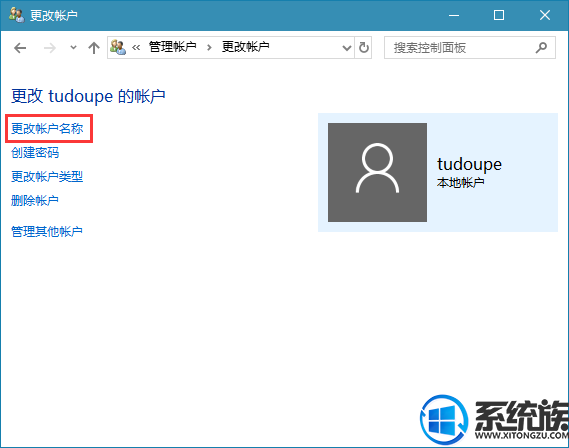Click the 删除帐户 link
This screenshot has height=448, width=569.
coord(35,200)
